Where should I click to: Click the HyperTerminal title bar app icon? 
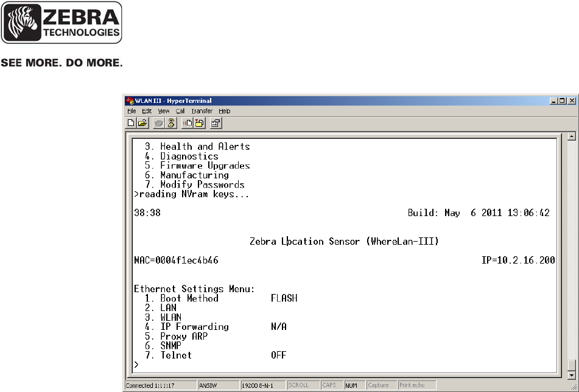tap(130, 100)
